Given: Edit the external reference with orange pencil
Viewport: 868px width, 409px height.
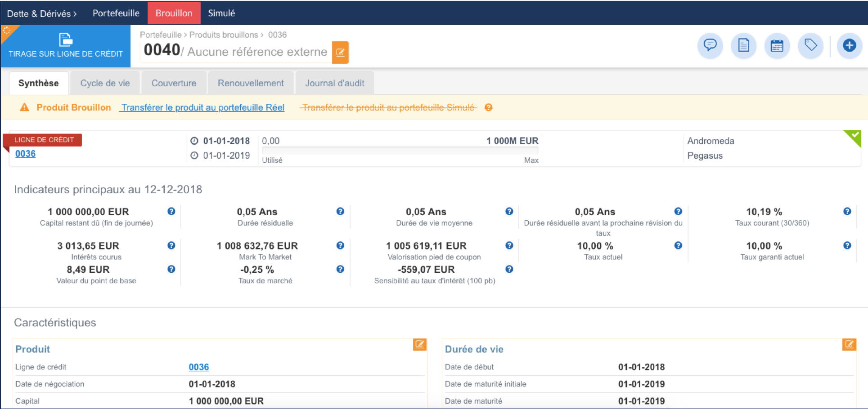Looking at the screenshot, I should pyautogui.click(x=340, y=52).
